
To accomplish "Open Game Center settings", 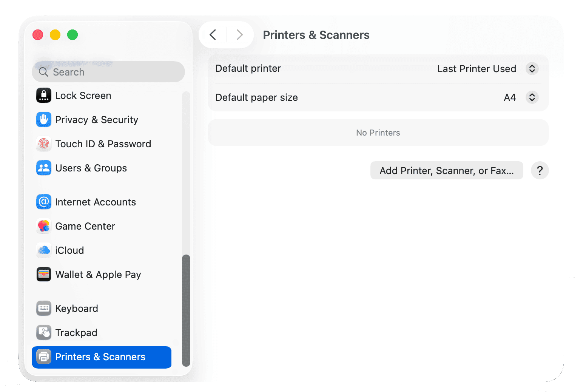I will pyautogui.click(x=85, y=226).
